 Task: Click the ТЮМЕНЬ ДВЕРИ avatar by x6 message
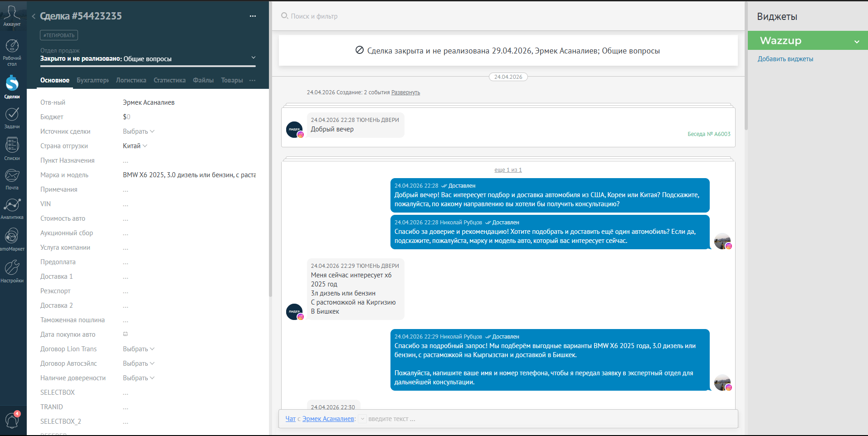[x=295, y=312]
